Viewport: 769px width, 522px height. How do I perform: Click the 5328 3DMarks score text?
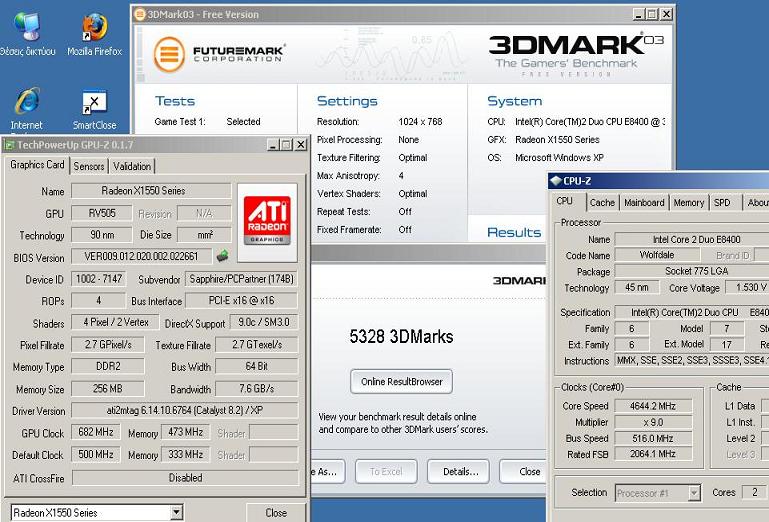(401, 337)
